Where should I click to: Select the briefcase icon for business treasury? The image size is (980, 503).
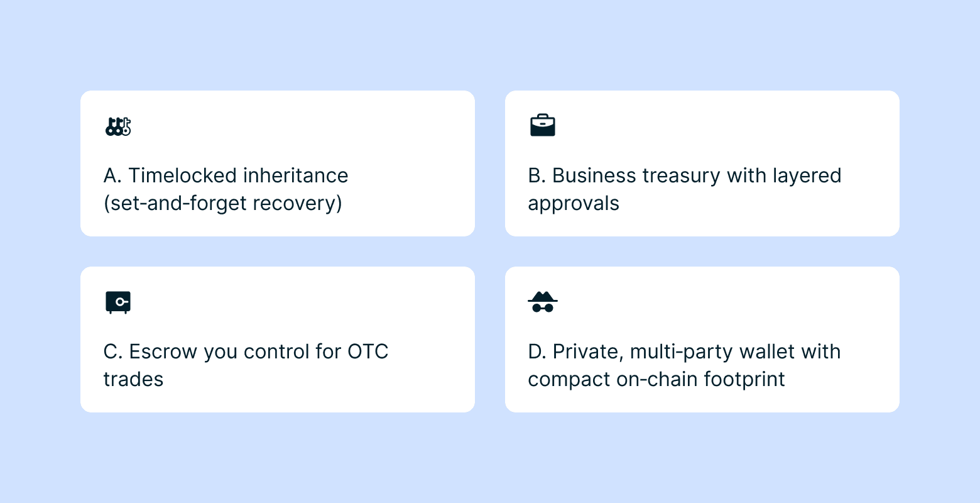[x=543, y=124]
